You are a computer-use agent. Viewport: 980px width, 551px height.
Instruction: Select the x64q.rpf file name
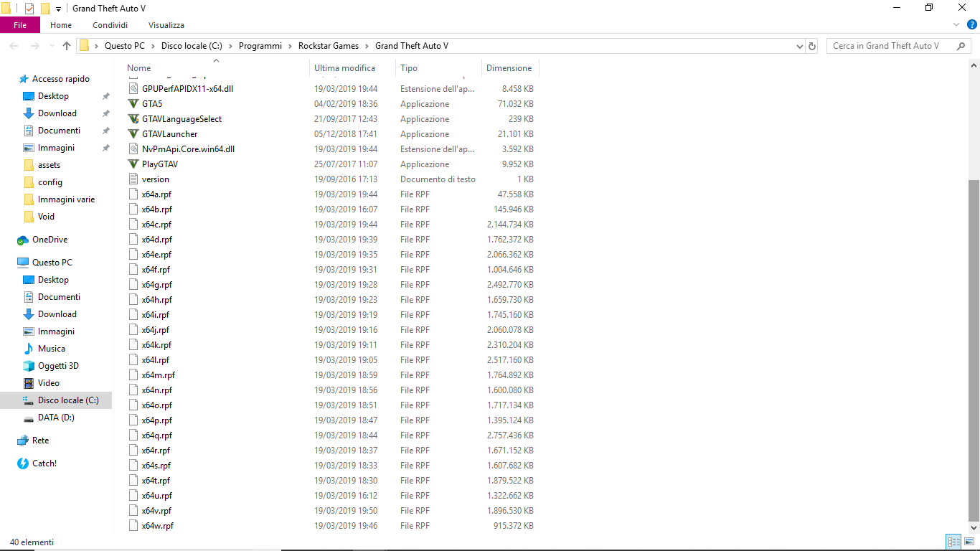coord(157,435)
